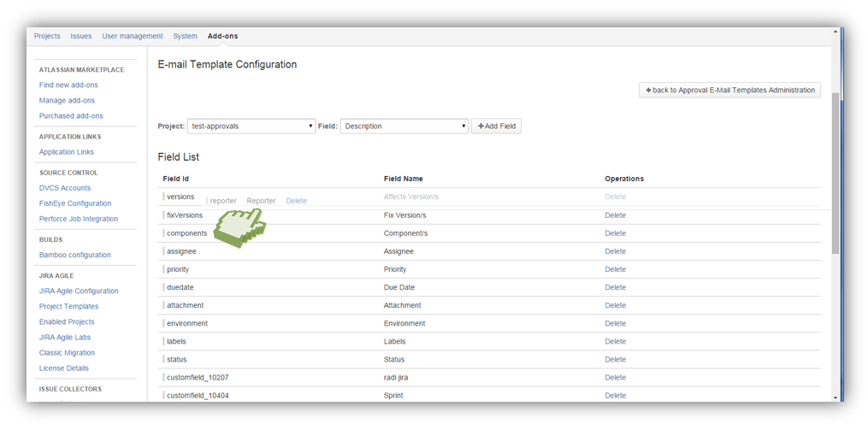Open the Issues admin menu
868x430 pixels.
coord(81,36)
